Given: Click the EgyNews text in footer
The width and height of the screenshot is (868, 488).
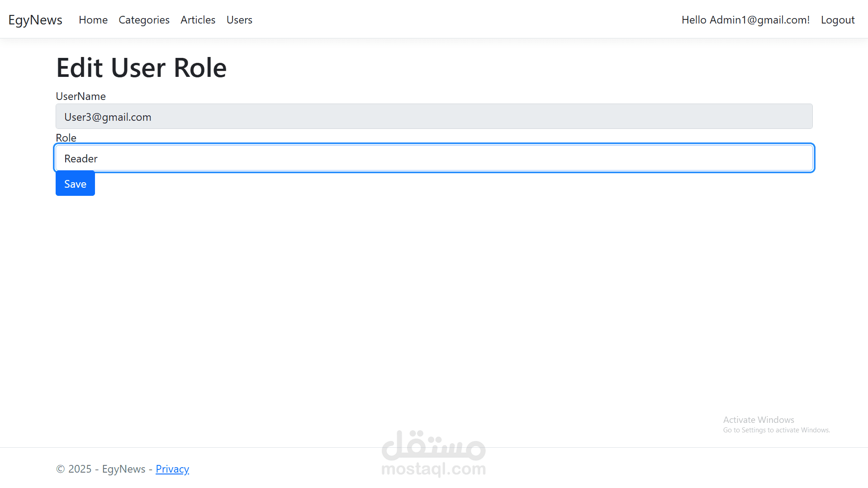Looking at the screenshot, I should pyautogui.click(x=123, y=469).
